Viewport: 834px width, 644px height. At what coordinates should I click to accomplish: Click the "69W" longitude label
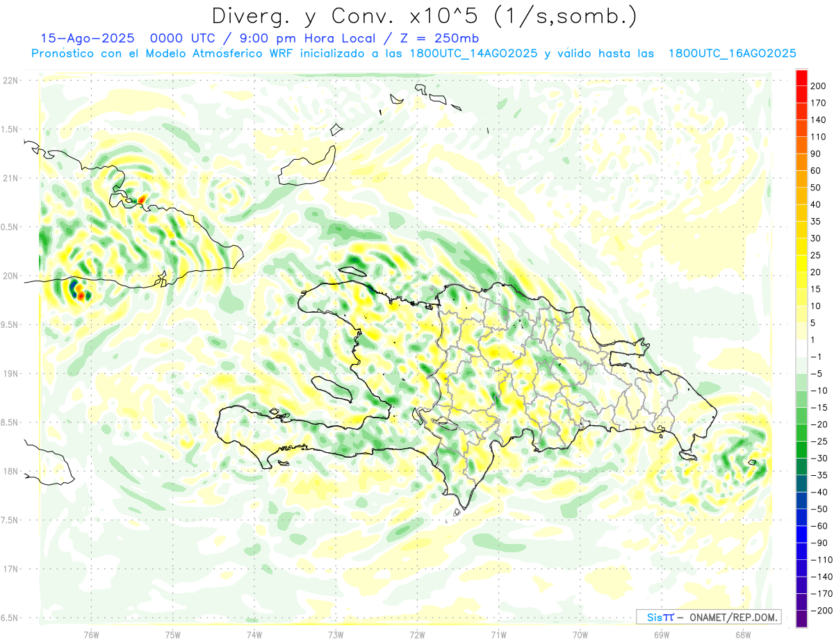pyautogui.click(x=661, y=634)
